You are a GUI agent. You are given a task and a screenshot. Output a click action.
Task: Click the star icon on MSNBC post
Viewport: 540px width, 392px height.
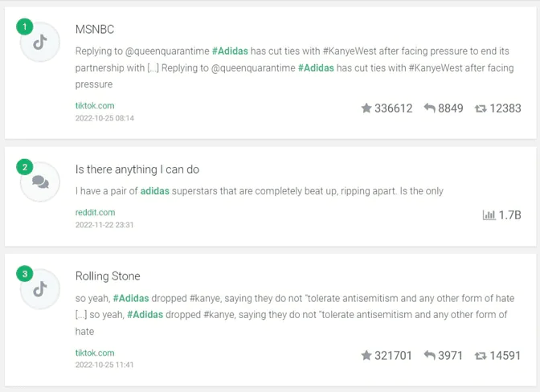(366, 108)
